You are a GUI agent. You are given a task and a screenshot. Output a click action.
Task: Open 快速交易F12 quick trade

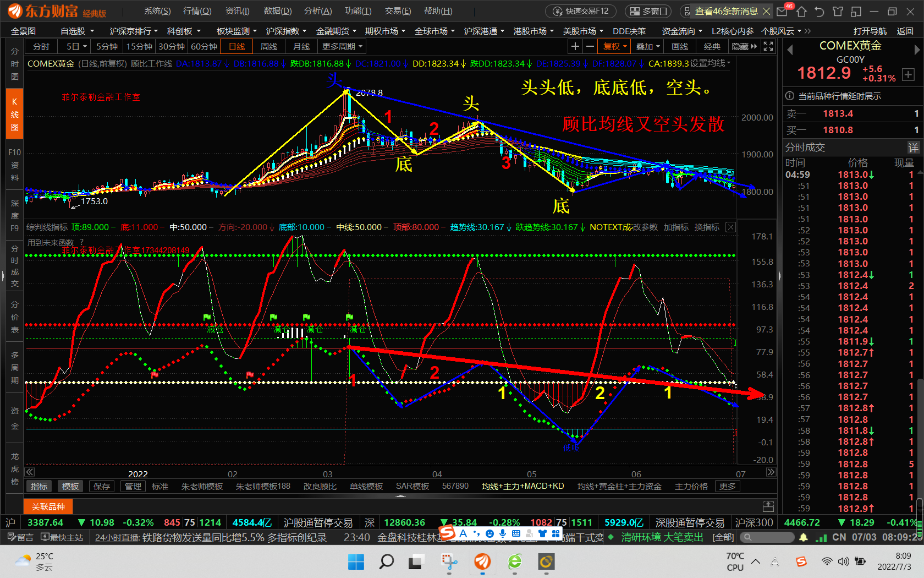click(x=581, y=11)
